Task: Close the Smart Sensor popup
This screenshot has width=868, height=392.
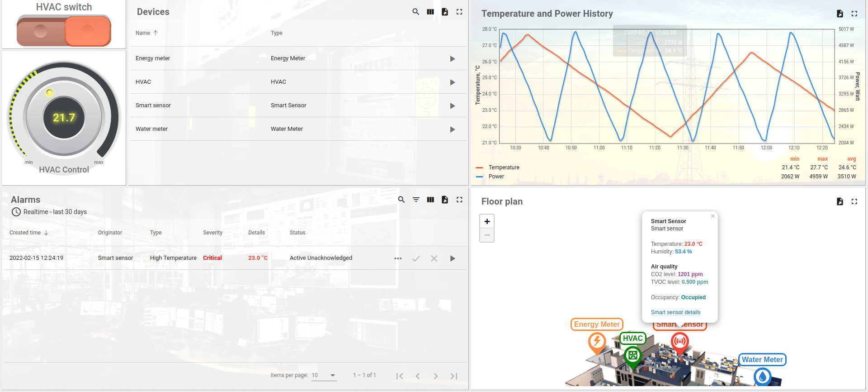Action: pos(713,216)
